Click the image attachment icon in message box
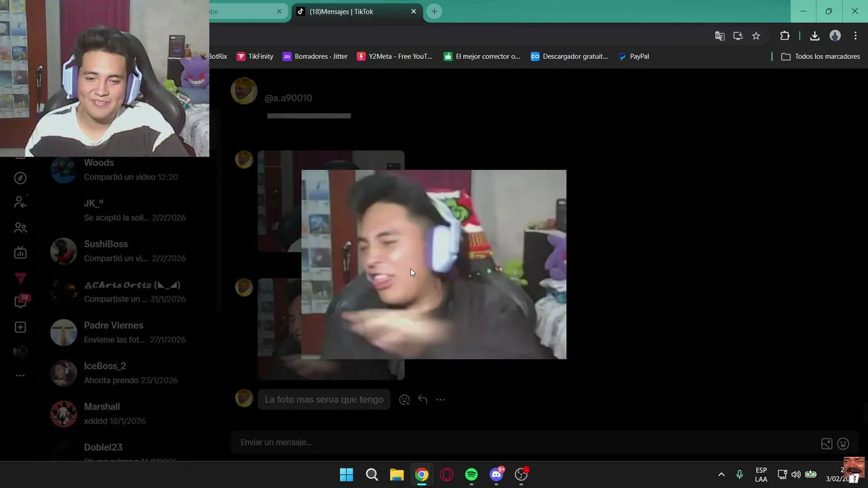This screenshot has height=488, width=868. [827, 444]
